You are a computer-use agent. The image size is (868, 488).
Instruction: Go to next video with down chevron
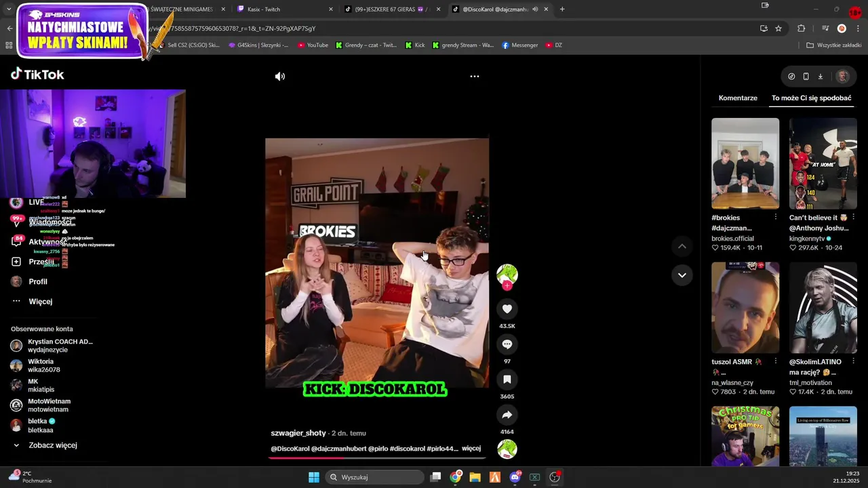[x=682, y=275]
